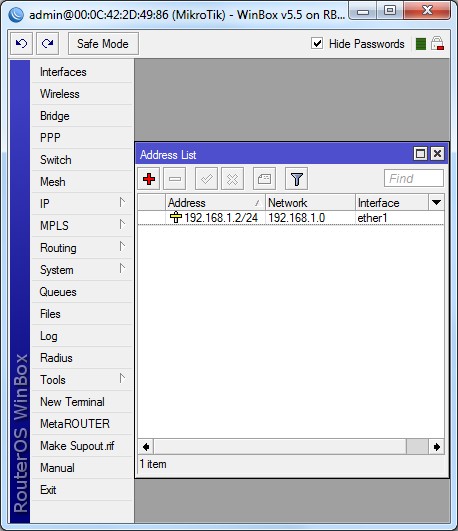This screenshot has width=458, height=531.
Task: Add a new address with the red plus
Action: click(149, 178)
